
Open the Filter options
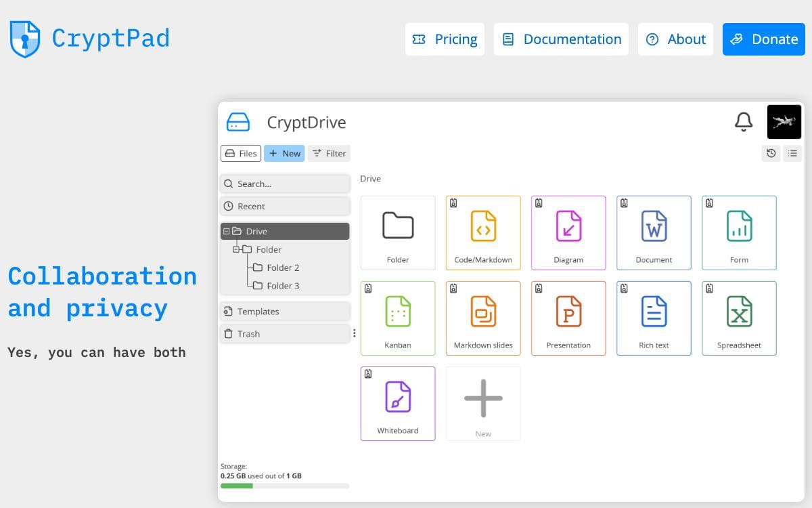click(329, 154)
